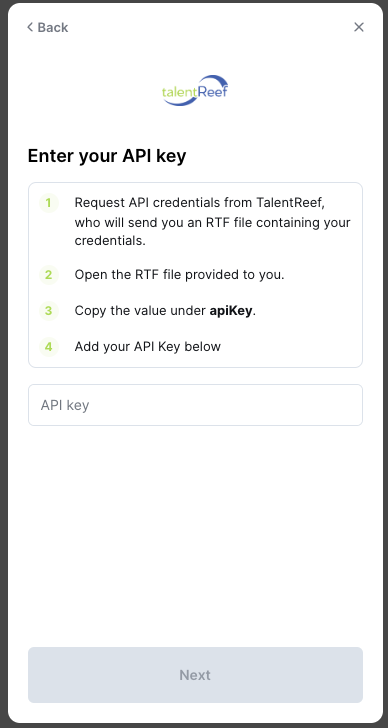Image resolution: width=388 pixels, height=728 pixels.
Task: Go back using the Back link
Action: click(x=48, y=27)
